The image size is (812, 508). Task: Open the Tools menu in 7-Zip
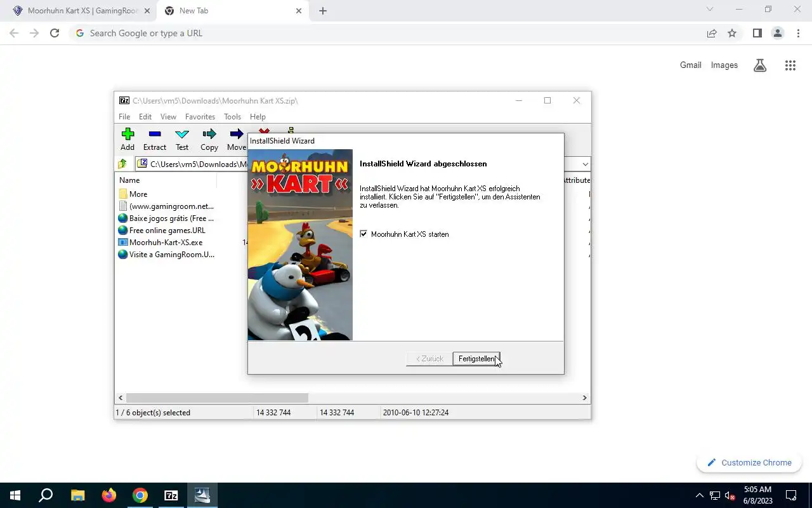[x=232, y=117]
